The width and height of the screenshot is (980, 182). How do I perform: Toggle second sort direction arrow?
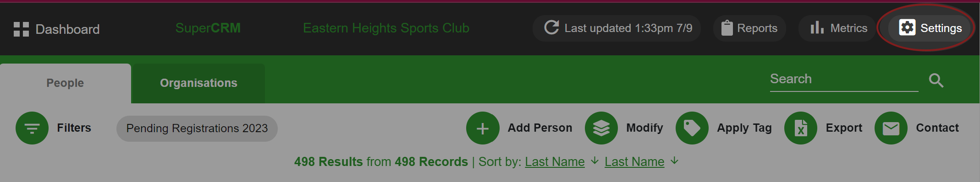coord(674,161)
